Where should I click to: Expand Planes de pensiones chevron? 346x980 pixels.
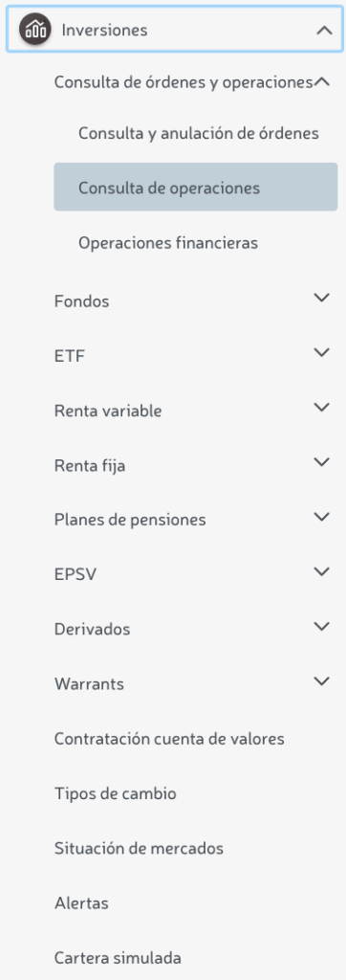[x=322, y=517]
